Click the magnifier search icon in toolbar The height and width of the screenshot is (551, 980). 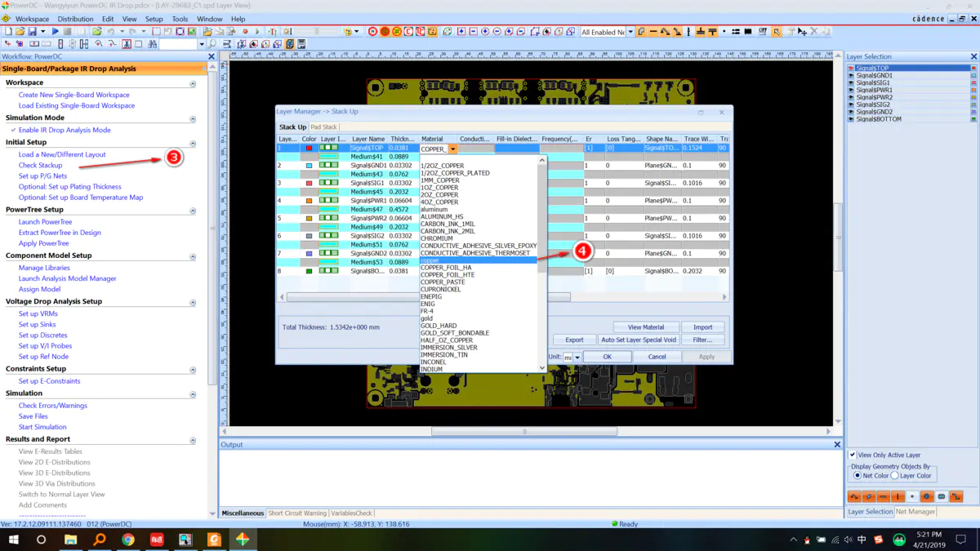tap(213, 44)
